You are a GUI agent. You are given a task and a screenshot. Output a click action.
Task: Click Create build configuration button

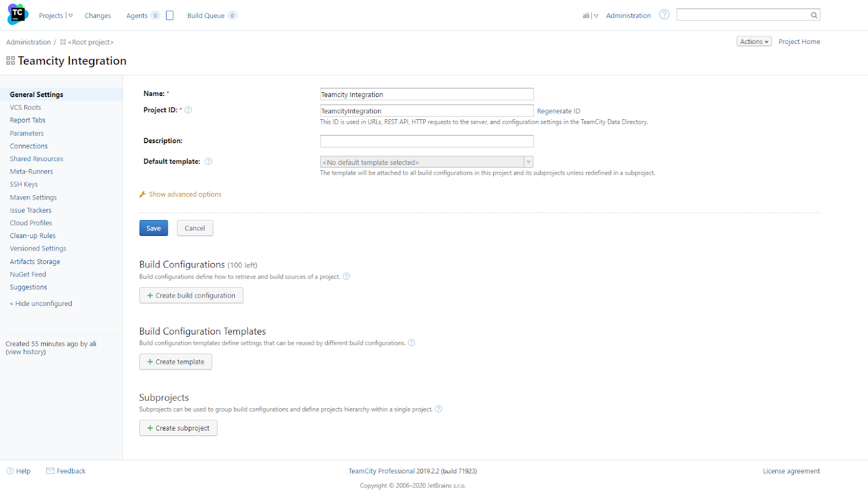click(x=191, y=296)
